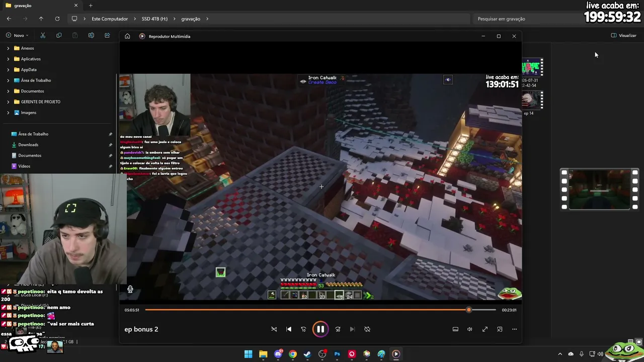This screenshot has height=362, width=644.
Task: Enable mini player mode
Action: pos(500,329)
